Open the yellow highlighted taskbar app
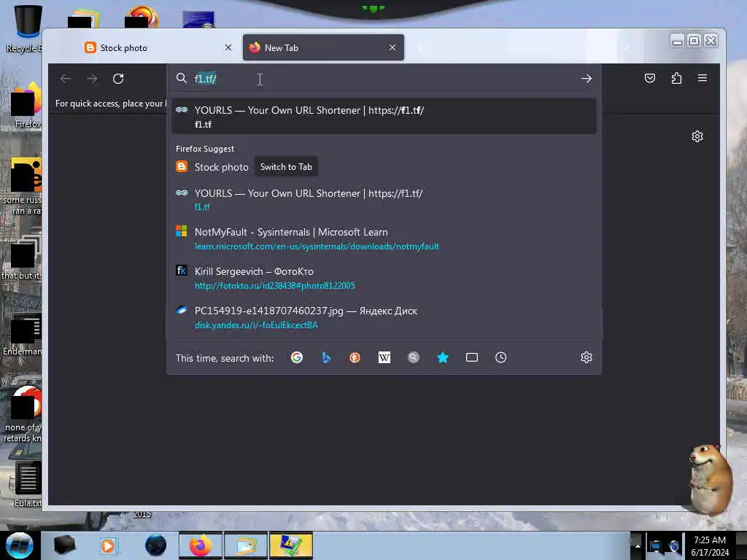Image resolution: width=747 pixels, height=560 pixels. pyautogui.click(x=290, y=545)
